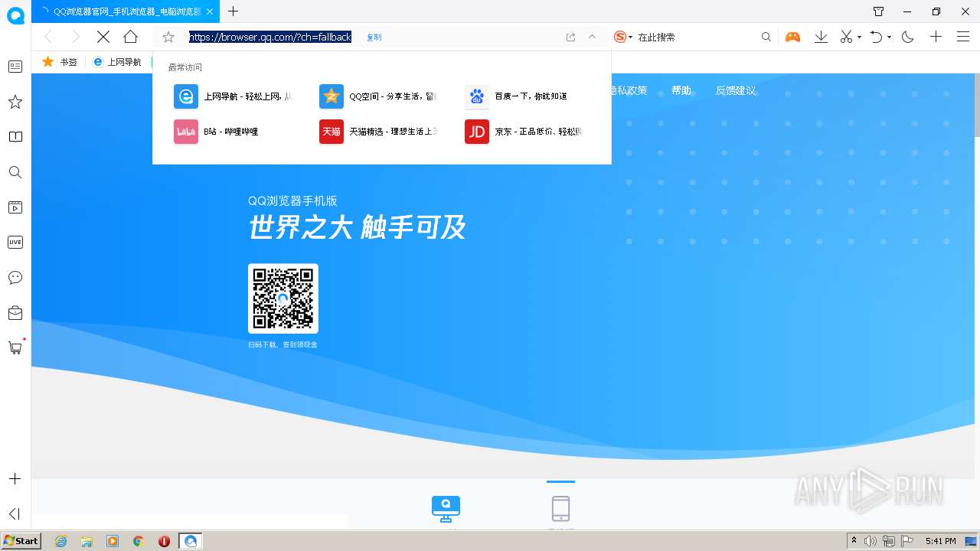Viewport: 980px width, 551px height.
Task: Collapse the address dropdown arrow
Action: pyautogui.click(x=592, y=37)
